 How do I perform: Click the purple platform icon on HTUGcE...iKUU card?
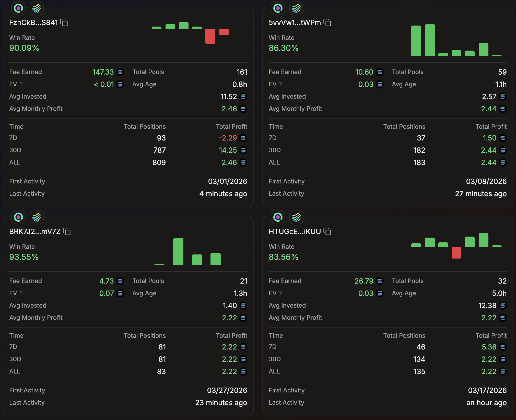pyautogui.click(x=278, y=217)
